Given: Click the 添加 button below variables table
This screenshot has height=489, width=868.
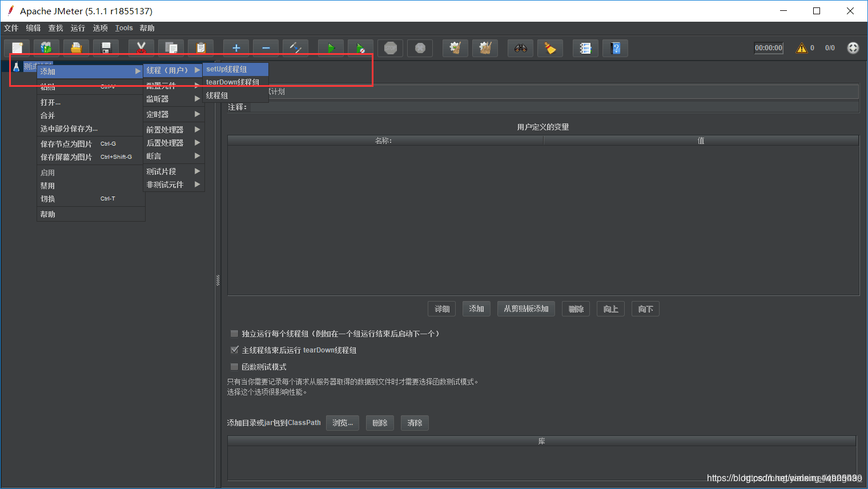Looking at the screenshot, I should click(476, 309).
